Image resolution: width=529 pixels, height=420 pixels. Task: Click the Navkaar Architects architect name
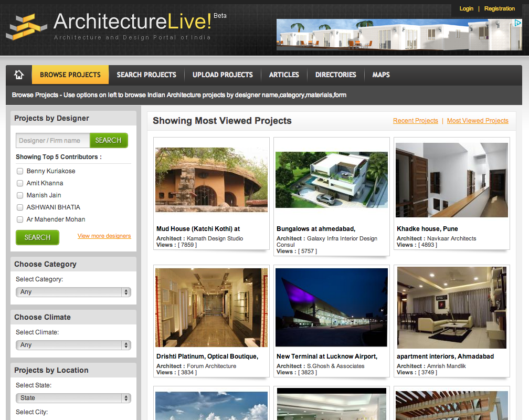point(452,238)
